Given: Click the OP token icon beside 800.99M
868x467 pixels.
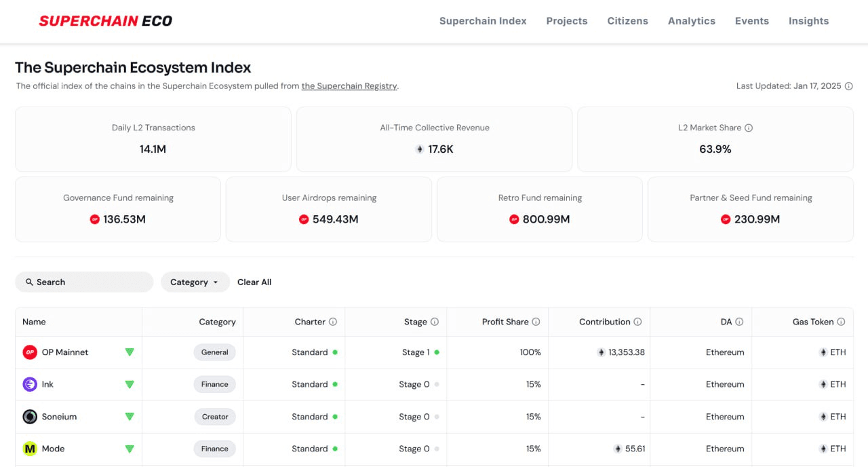Looking at the screenshot, I should pos(514,219).
